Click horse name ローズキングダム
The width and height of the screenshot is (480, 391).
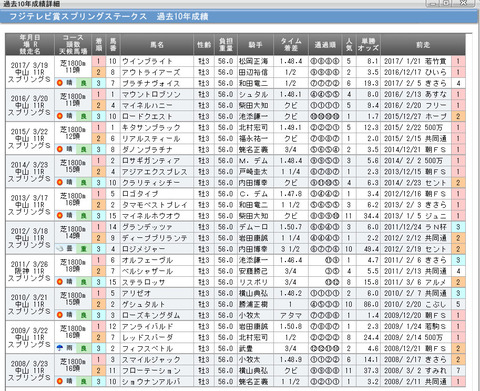click(151, 315)
